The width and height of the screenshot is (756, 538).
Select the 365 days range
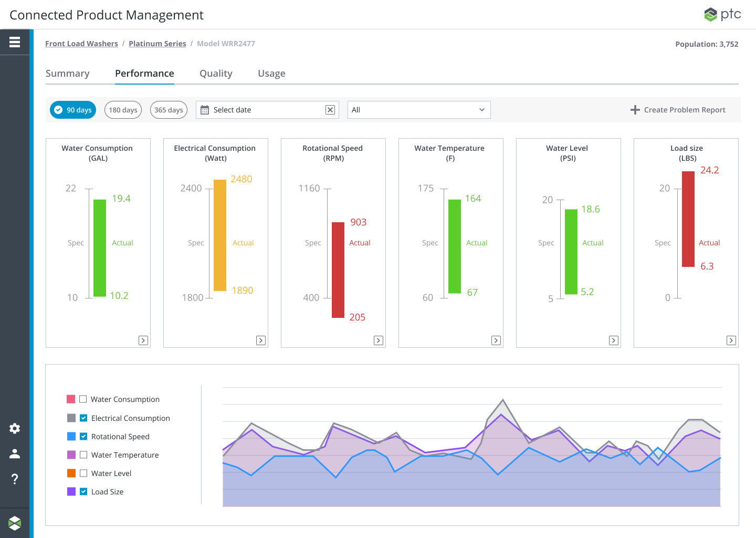tap(169, 110)
